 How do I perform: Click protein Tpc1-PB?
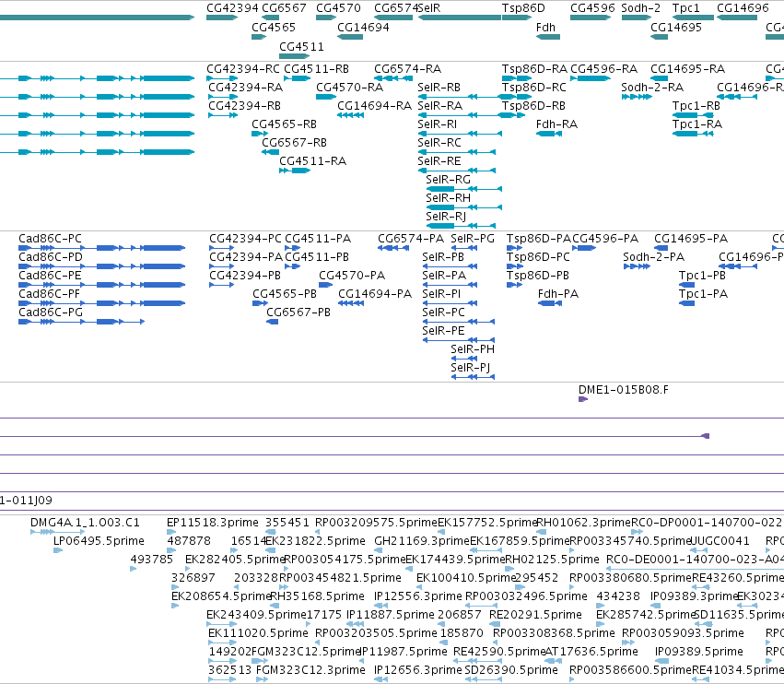pyautogui.click(x=702, y=276)
